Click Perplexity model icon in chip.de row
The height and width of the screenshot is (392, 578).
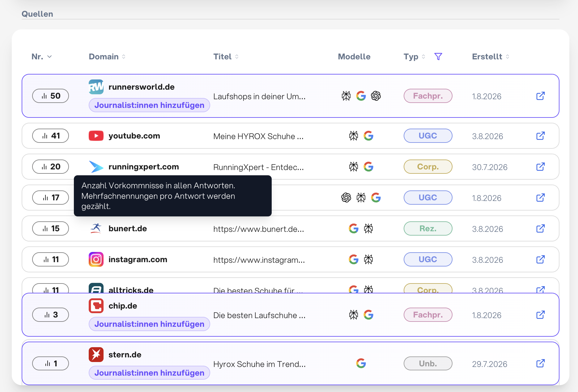pyautogui.click(x=354, y=315)
